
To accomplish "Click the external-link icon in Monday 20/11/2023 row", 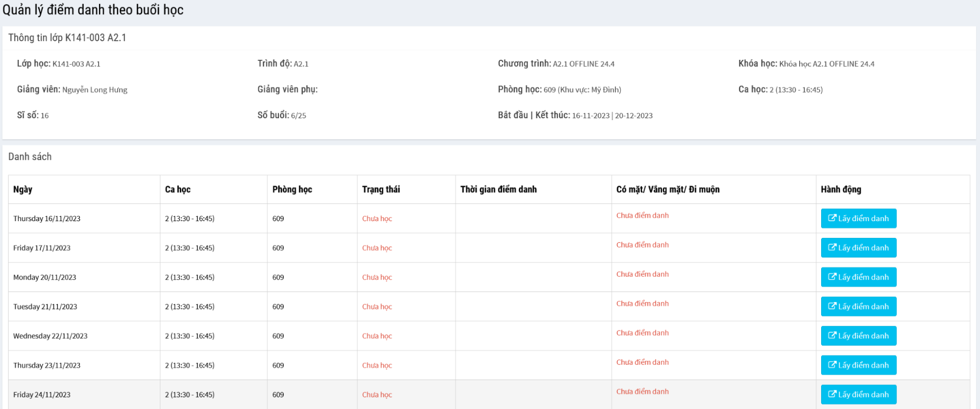I will [832, 277].
